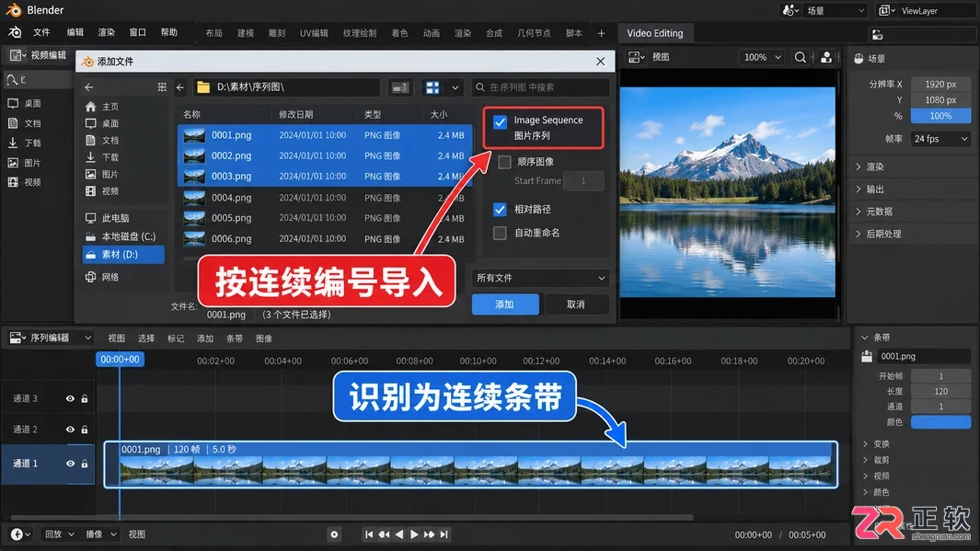Open the editor type icon beside 视频编辑
The image size is (980, 551).
17,55
